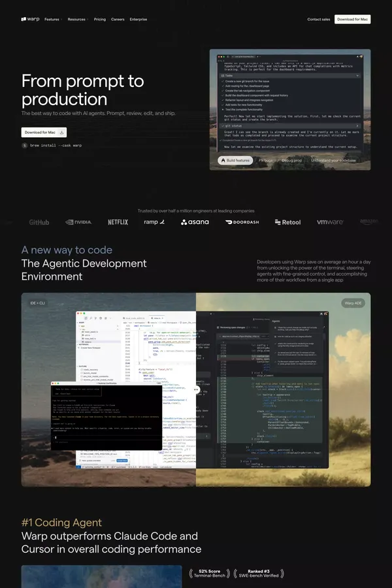Click the Netflix company logo

118,222
